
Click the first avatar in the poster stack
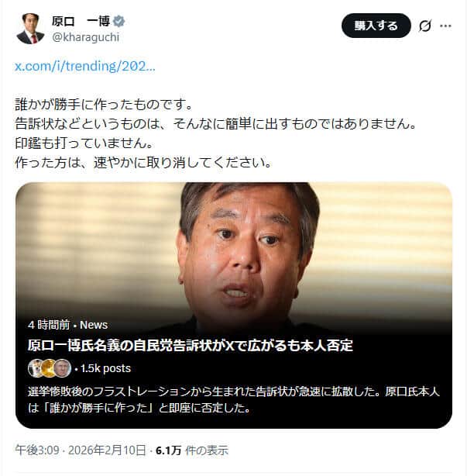point(36,368)
